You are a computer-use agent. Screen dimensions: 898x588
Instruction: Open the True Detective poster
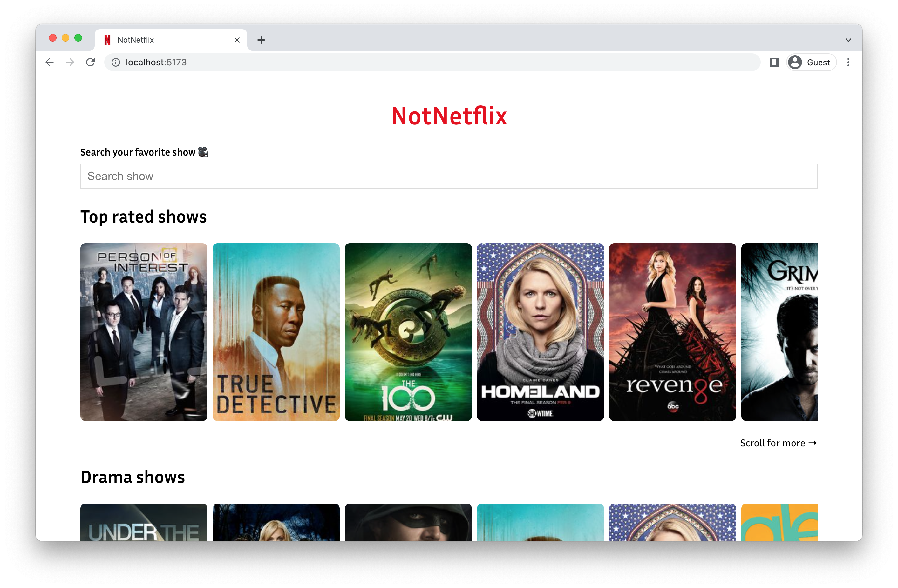click(x=276, y=332)
